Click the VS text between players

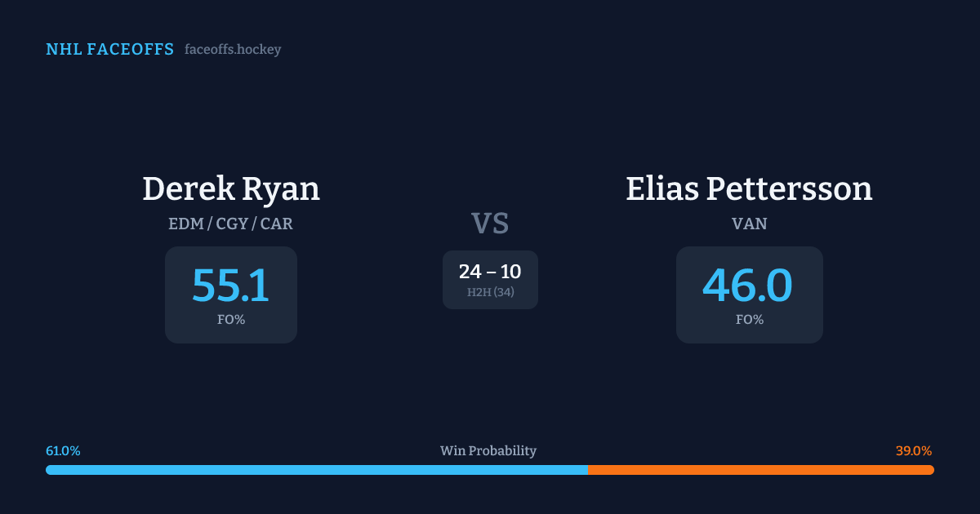click(x=490, y=224)
